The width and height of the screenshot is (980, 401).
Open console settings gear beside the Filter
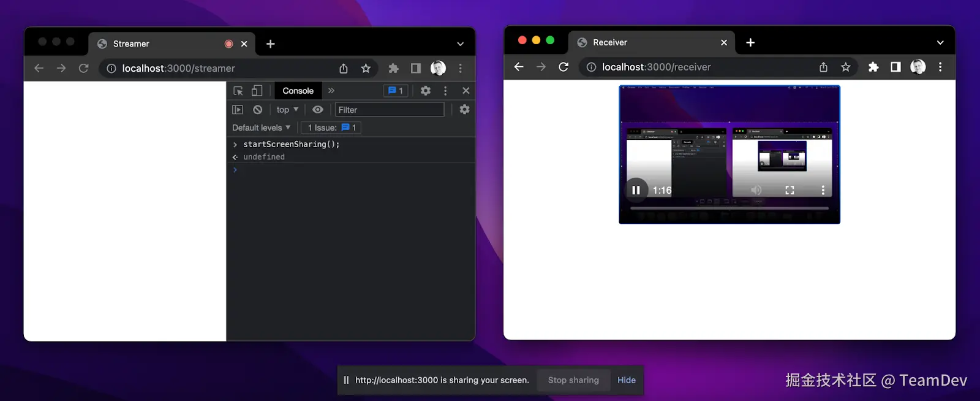[x=464, y=109]
